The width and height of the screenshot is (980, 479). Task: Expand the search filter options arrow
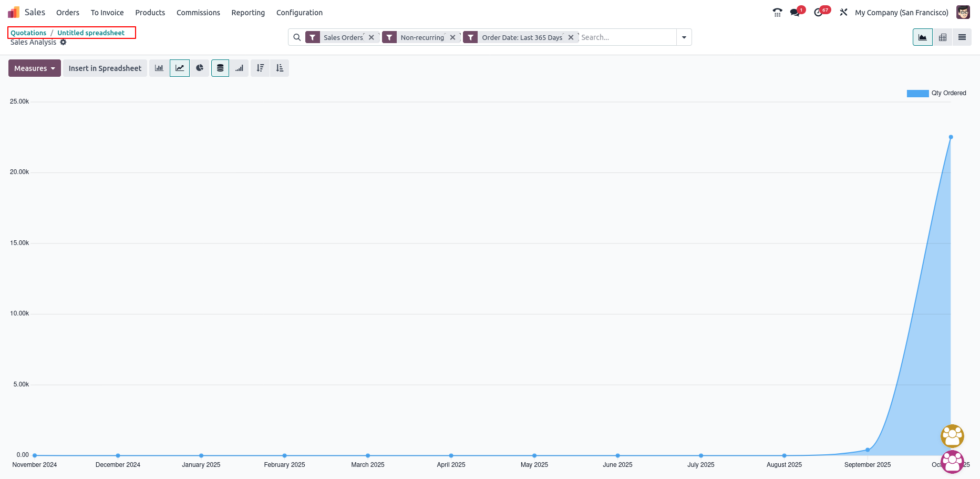684,37
